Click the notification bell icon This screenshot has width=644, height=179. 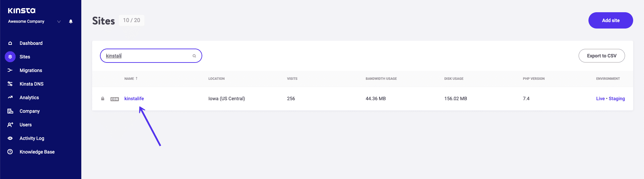click(71, 21)
